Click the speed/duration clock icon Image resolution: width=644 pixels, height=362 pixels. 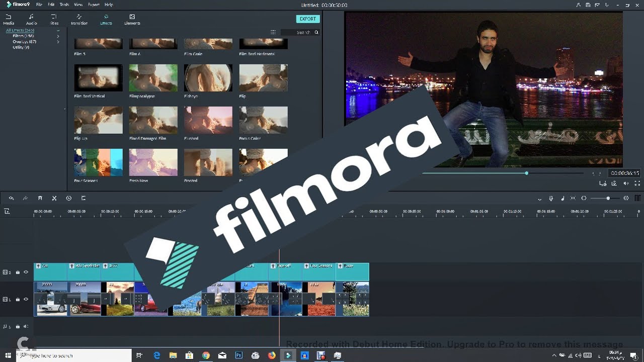[x=69, y=198]
